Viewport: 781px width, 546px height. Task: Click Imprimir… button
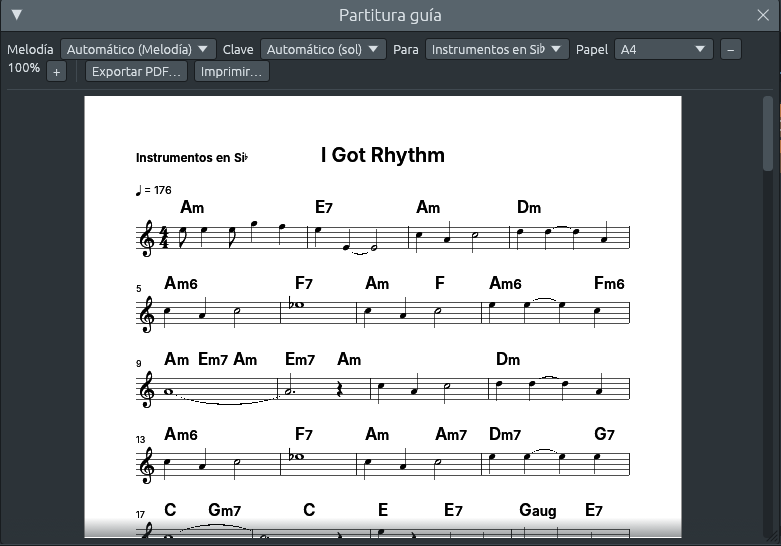pyautogui.click(x=231, y=71)
